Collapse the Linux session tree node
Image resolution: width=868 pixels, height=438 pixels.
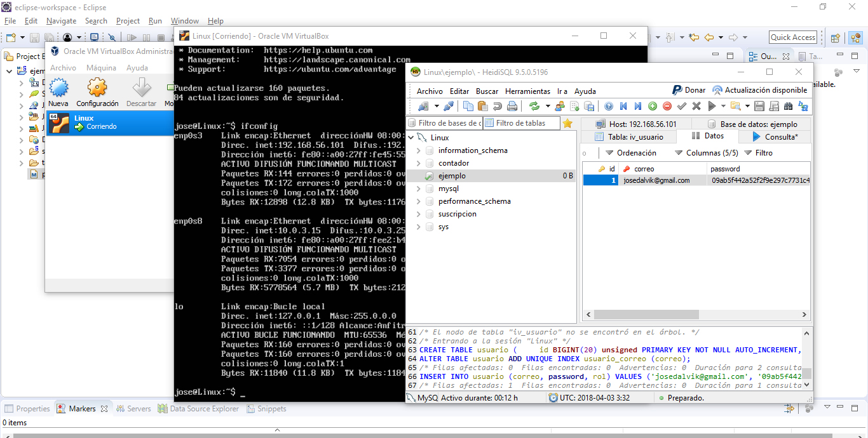(x=411, y=138)
